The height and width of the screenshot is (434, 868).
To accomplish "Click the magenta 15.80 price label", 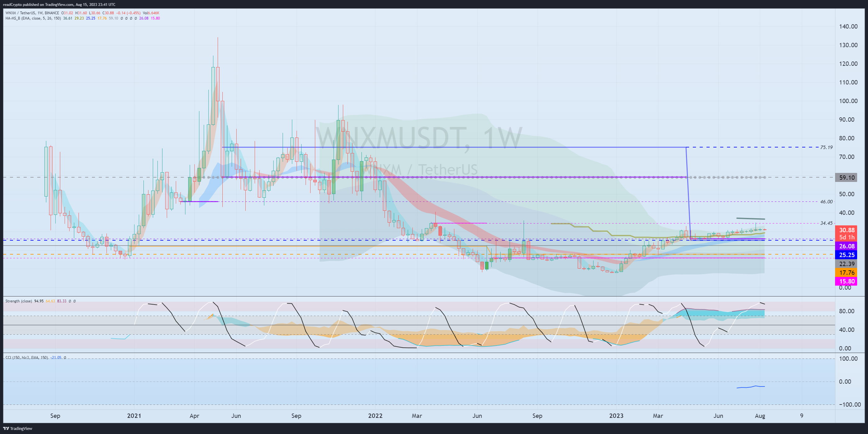I will click(x=847, y=281).
